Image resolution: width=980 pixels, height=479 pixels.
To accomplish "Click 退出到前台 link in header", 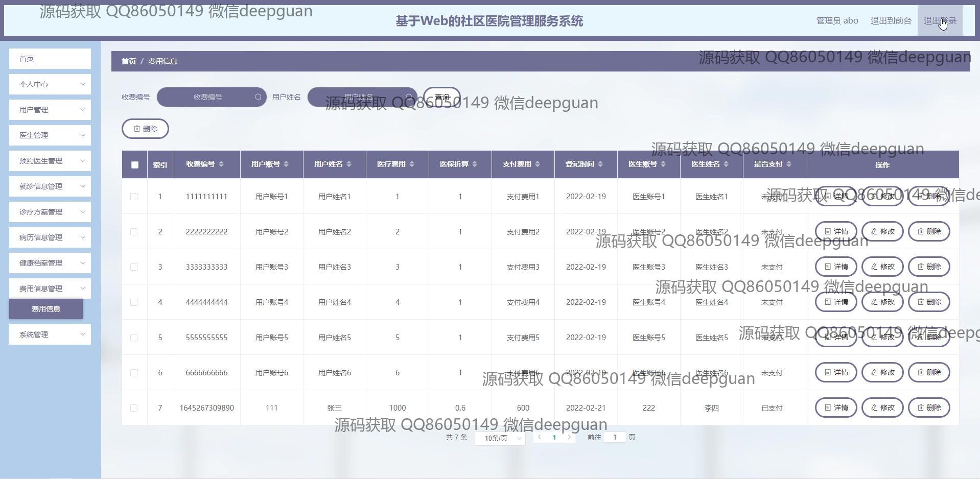I will tap(891, 21).
